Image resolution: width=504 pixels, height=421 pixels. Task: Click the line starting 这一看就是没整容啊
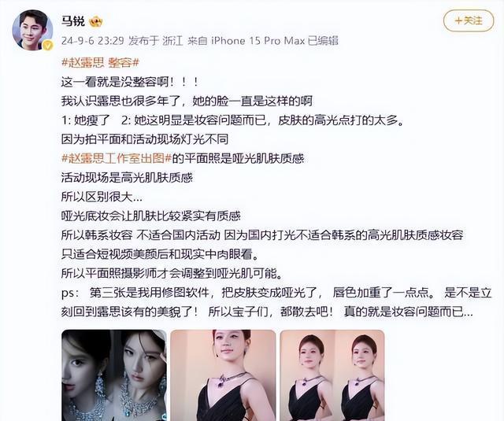coord(130,82)
